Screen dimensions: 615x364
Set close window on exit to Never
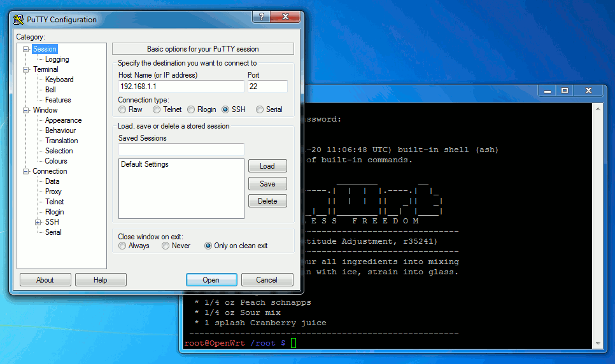[x=166, y=246]
